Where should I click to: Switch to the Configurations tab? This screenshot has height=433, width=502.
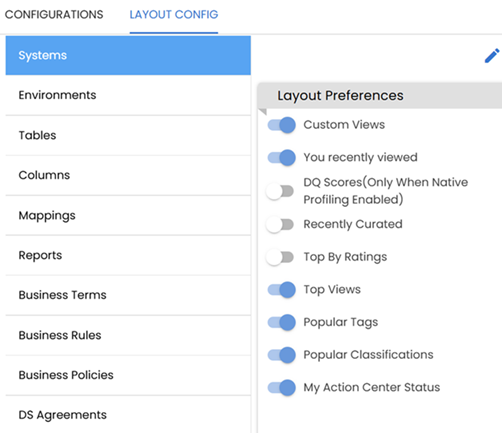click(54, 15)
